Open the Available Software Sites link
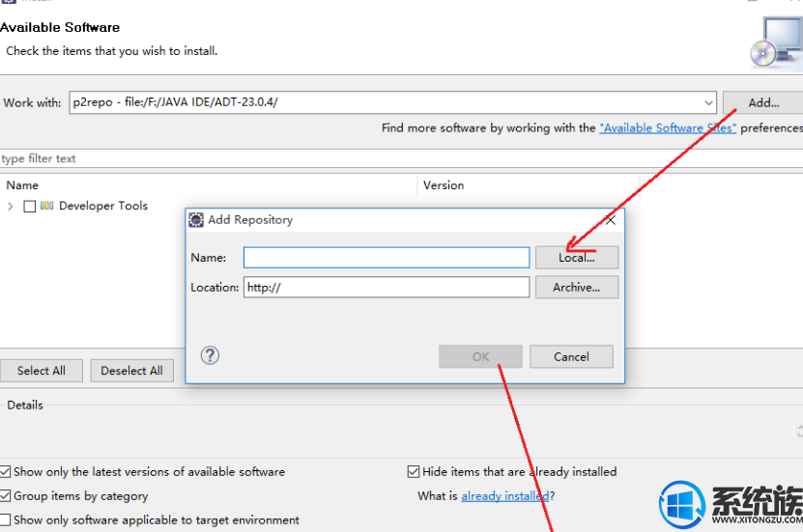Image resolution: width=803 pixels, height=532 pixels. click(668, 127)
